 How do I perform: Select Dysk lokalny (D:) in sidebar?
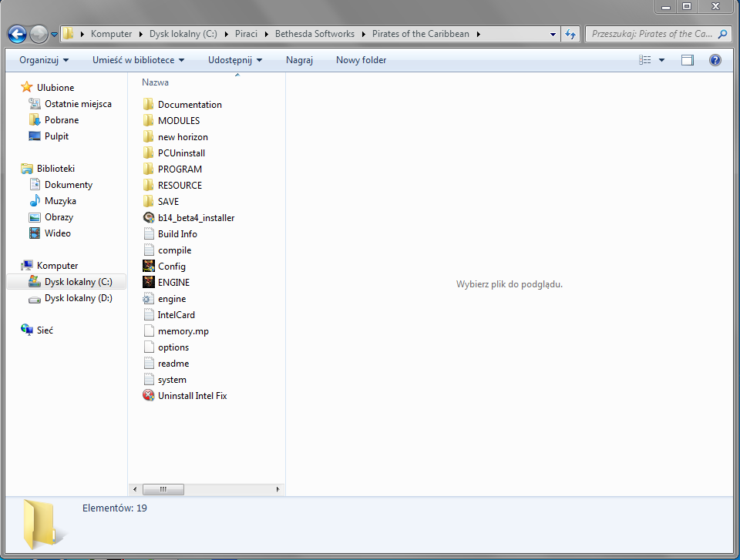(x=71, y=297)
